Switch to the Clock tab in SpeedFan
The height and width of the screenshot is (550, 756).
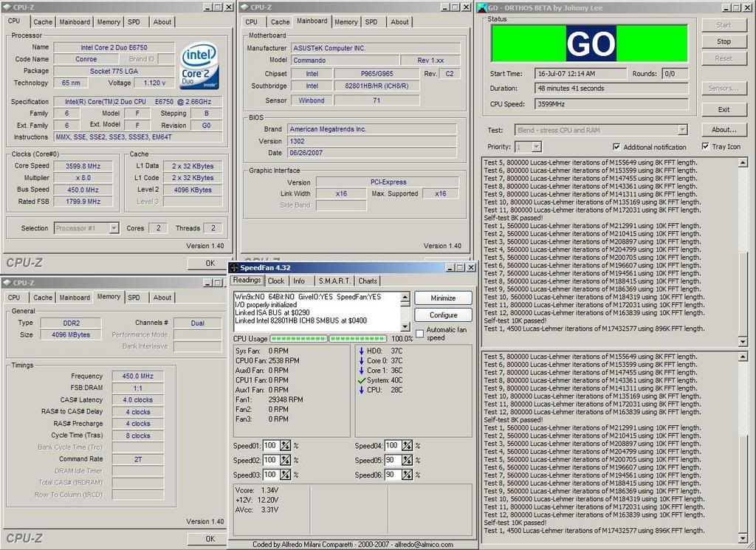[276, 281]
